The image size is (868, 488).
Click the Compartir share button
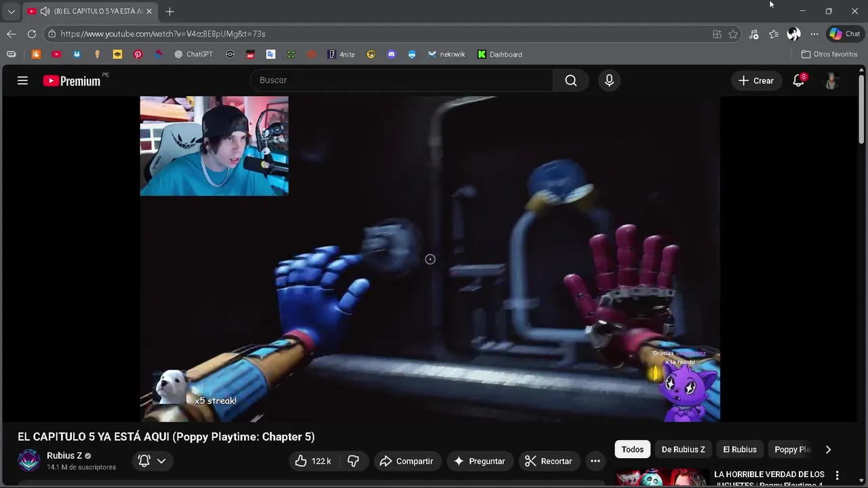click(x=407, y=461)
